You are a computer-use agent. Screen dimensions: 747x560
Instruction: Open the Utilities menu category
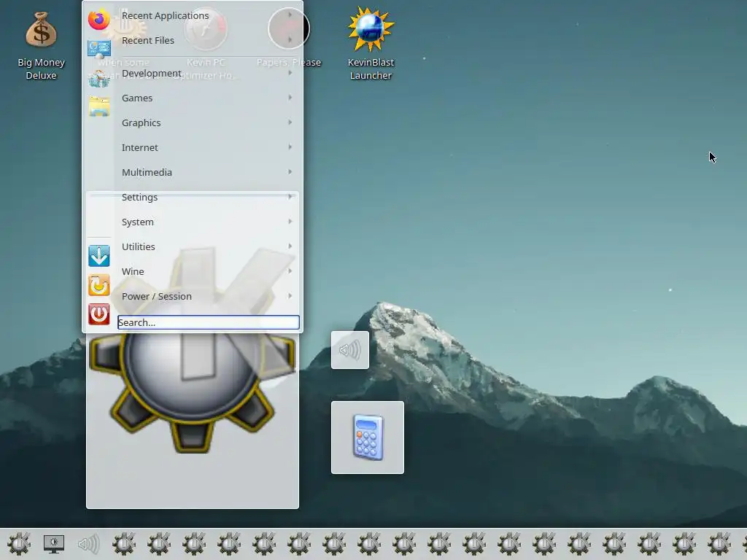(208, 246)
